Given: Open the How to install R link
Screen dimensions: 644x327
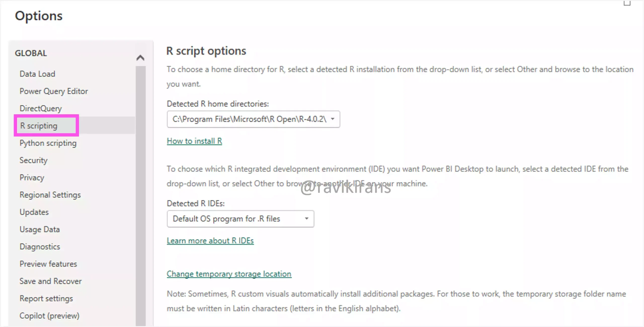Looking at the screenshot, I should click(194, 141).
